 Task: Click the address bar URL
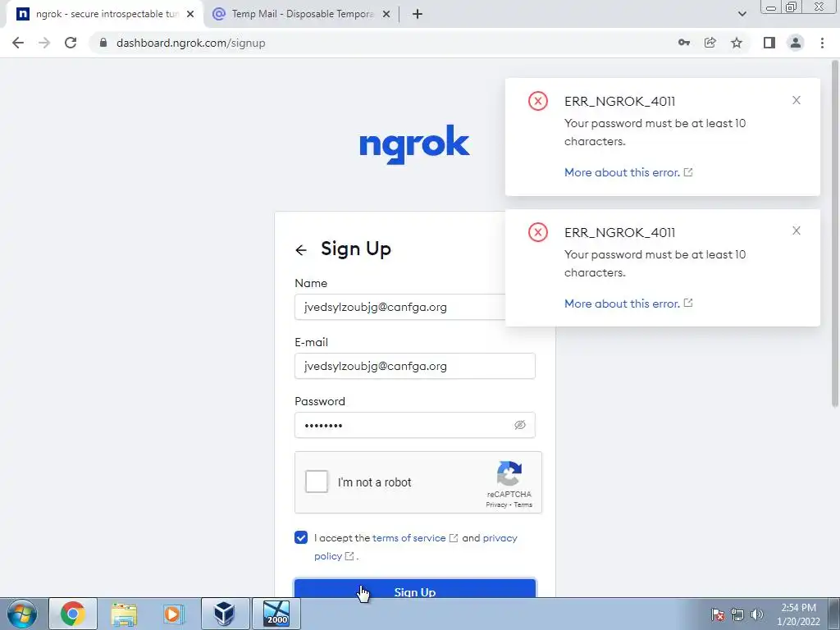click(190, 43)
